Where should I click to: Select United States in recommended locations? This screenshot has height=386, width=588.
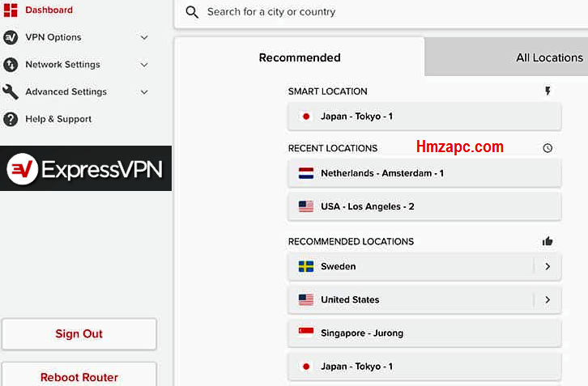pyautogui.click(x=424, y=299)
